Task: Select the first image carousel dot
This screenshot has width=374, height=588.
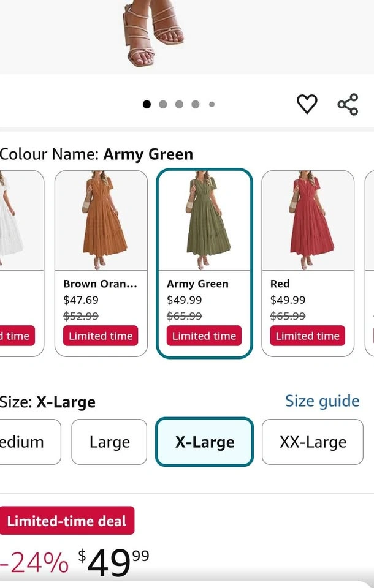Action: [147, 104]
